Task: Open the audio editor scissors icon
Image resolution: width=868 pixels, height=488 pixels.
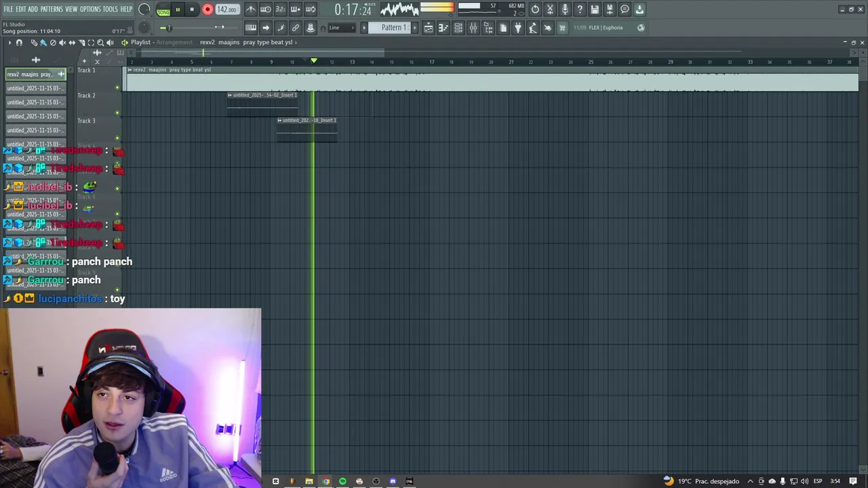Action: coord(550,9)
